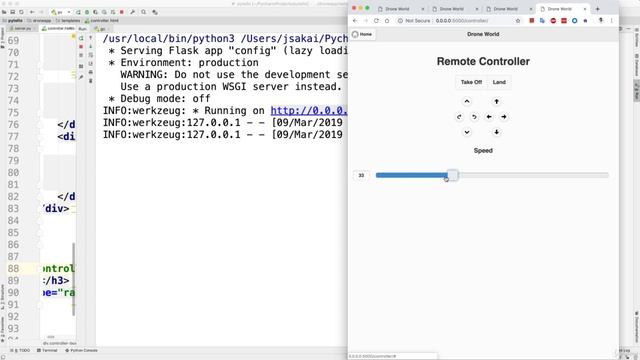Click the Remote Controller heading
The height and width of the screenshot is (360, 640).
pyautogui.click(x=483, y=61)
